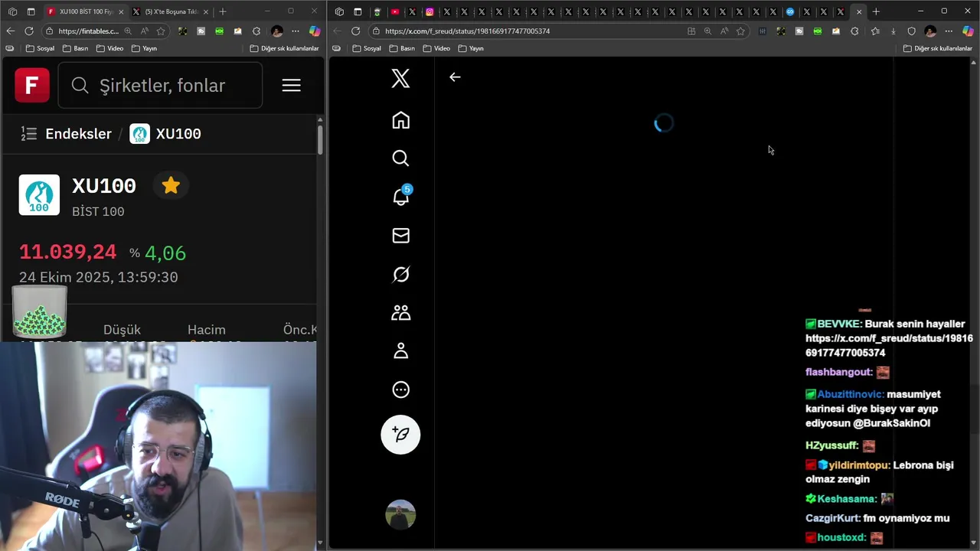The height and width of the screenshot is (551, 980).
Task: Open Basın bookmarks folder in right browser
Action: click(x=403, y=48)
